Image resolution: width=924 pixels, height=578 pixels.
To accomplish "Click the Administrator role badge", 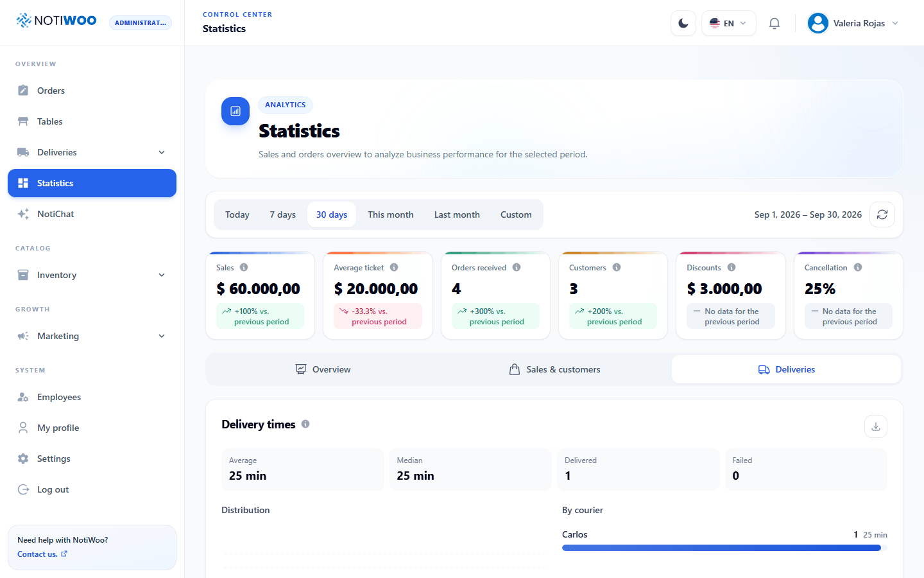I will tap(141, 22).
